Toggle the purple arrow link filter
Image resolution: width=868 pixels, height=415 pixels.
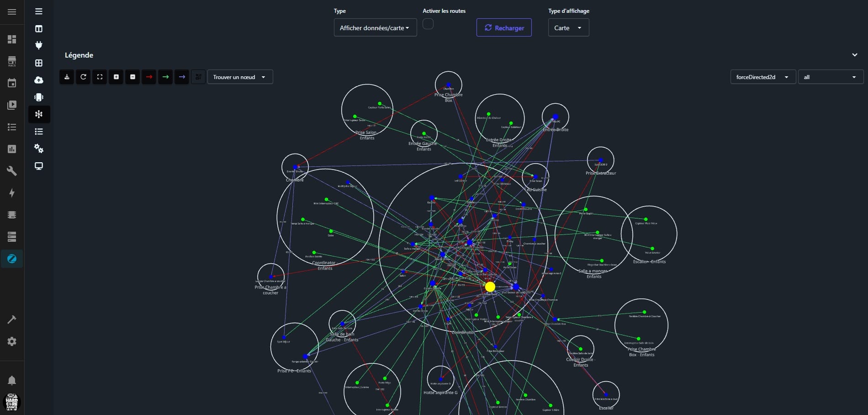click(182, 77)
